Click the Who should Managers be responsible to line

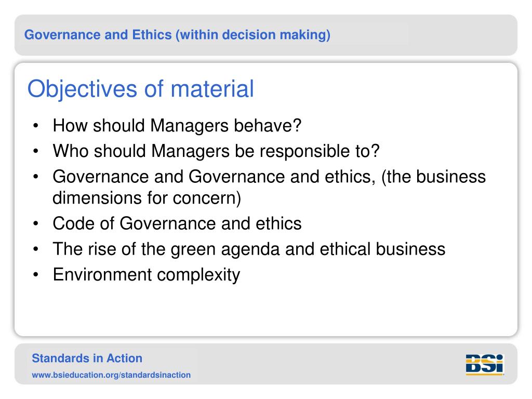[x=216, y=151]
